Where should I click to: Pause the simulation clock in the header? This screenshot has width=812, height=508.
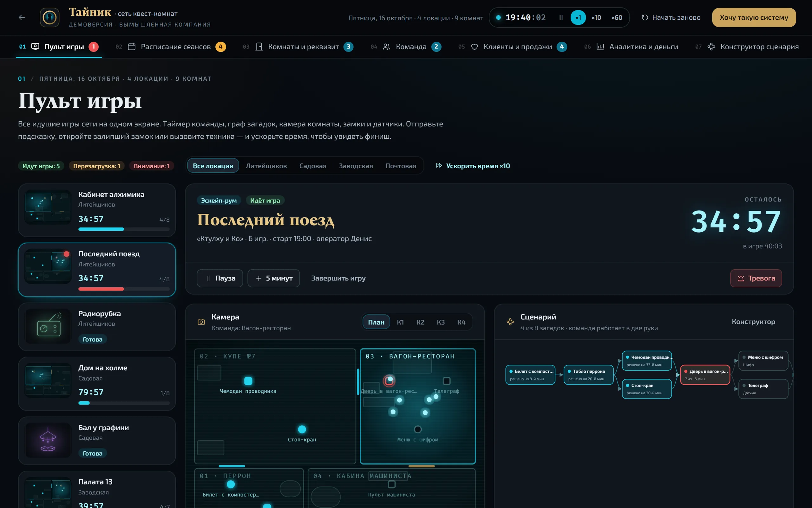coord(561,17)
